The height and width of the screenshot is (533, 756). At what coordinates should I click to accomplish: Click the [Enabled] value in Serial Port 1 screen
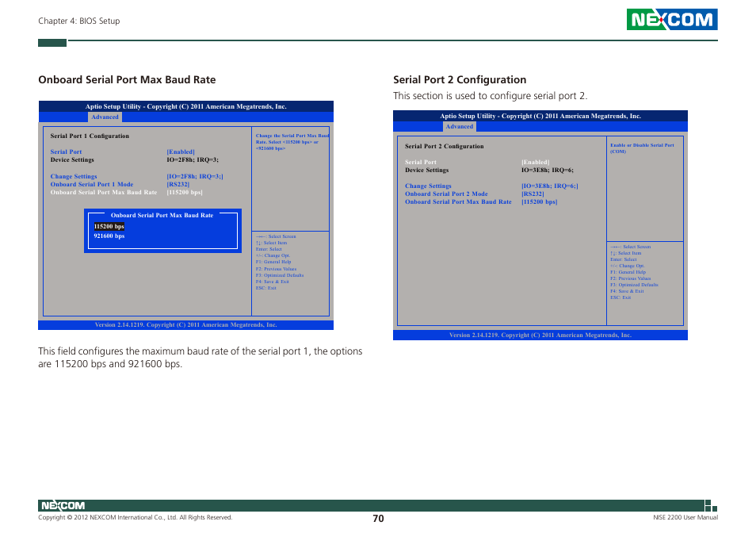click(181, 151)
